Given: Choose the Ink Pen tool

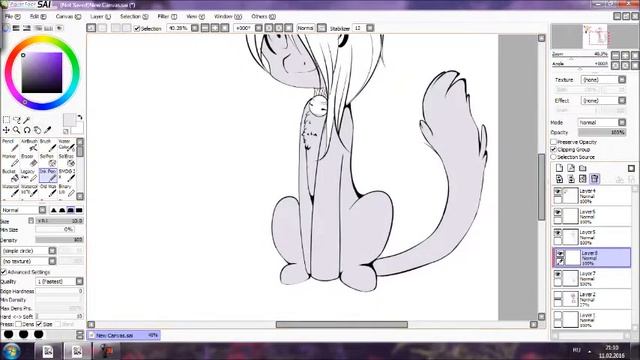Looking at the screenshot, I should click(48, 176).
